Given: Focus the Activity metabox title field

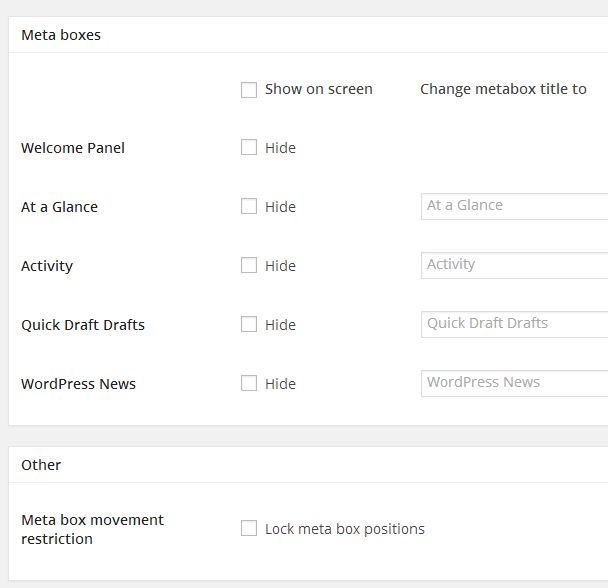Looking at the screenshot, I should (x=514, y=265).
